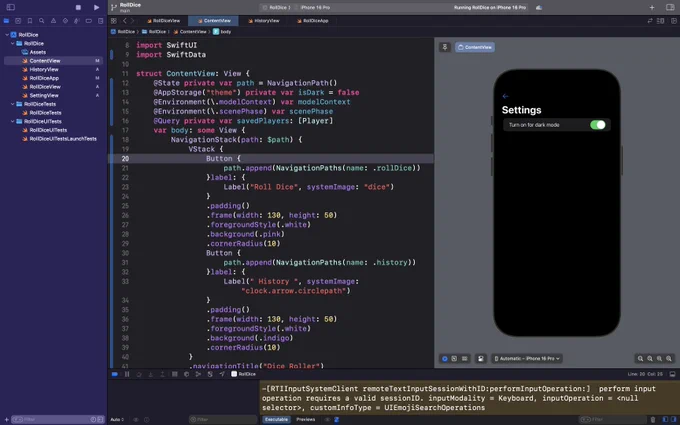Click the ContentView preview chip
This screenshot has width=680, height=425.
click(x=475, y=47)
